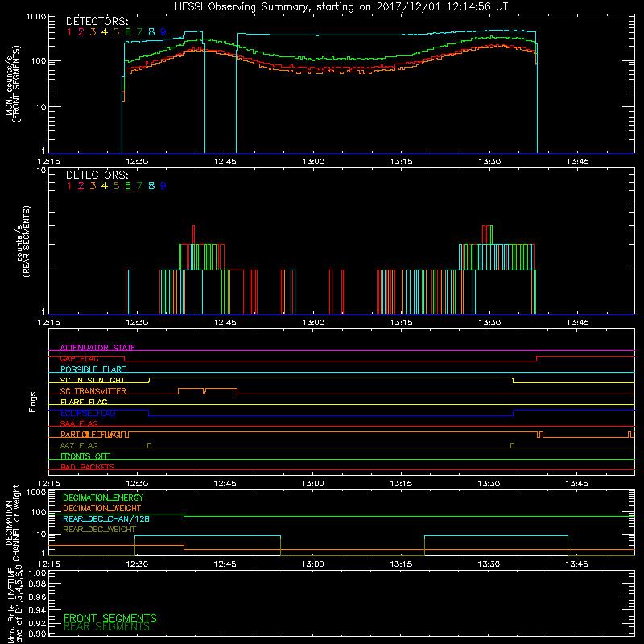The image size is (644, 644).
Task: Pick detector 3 in the front segments legend
Action: (93, 32)
